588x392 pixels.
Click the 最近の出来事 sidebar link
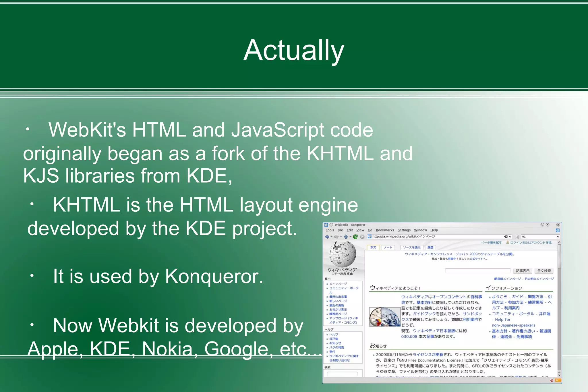(x=338, y=297)
